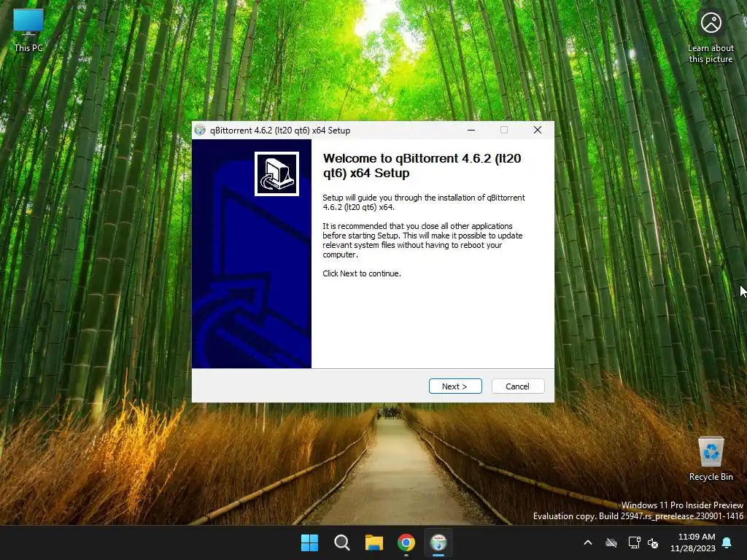Open This PC desktop icon
The width and height of the screenshot is (747, 560).
28,31
